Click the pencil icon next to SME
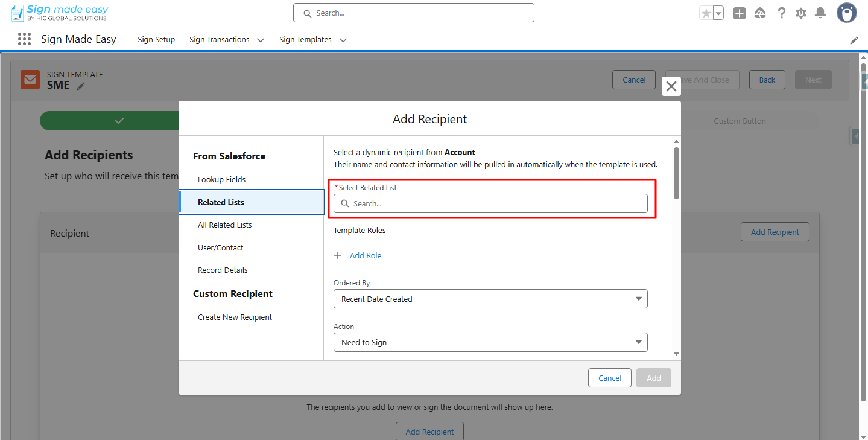This screenshot has height=440, width=868. 81,86
